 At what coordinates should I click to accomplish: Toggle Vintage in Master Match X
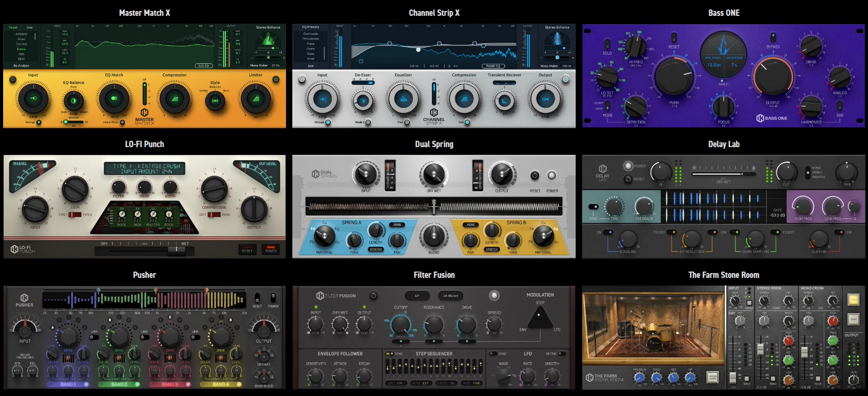[38, 122]
